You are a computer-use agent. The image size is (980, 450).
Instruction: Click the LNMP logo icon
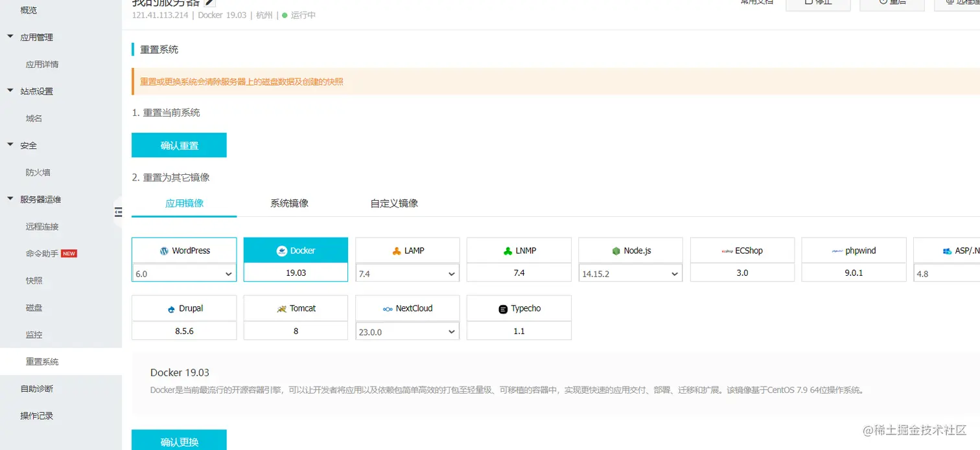click(x=508, y=251)
